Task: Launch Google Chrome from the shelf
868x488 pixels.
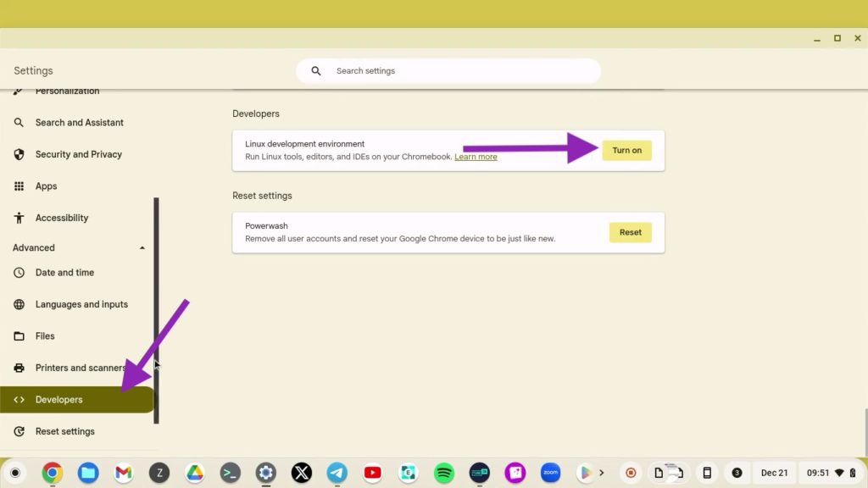Action: click(52, 473)
